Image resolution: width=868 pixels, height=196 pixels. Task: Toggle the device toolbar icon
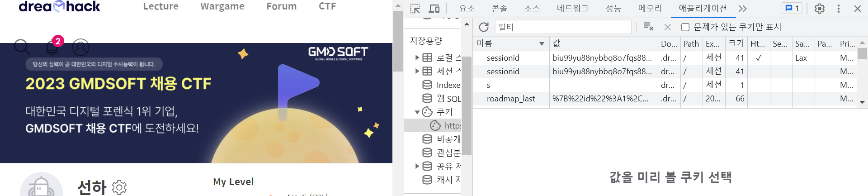[x=434, y=9]
